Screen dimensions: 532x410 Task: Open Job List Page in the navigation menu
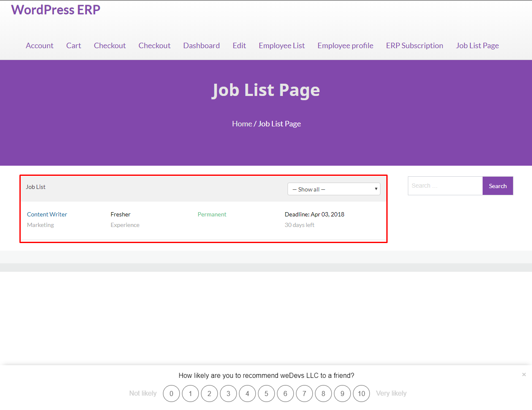pos(478,46)
